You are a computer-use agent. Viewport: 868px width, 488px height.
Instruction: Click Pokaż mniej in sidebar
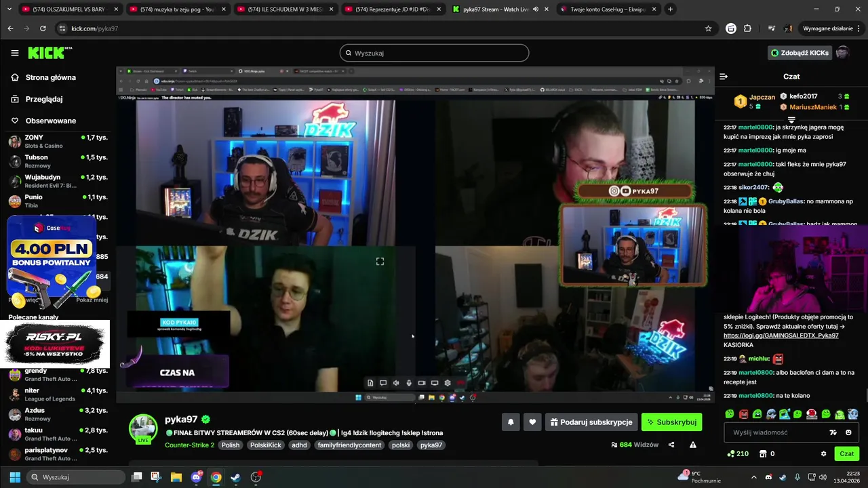(x=92, y=300)
